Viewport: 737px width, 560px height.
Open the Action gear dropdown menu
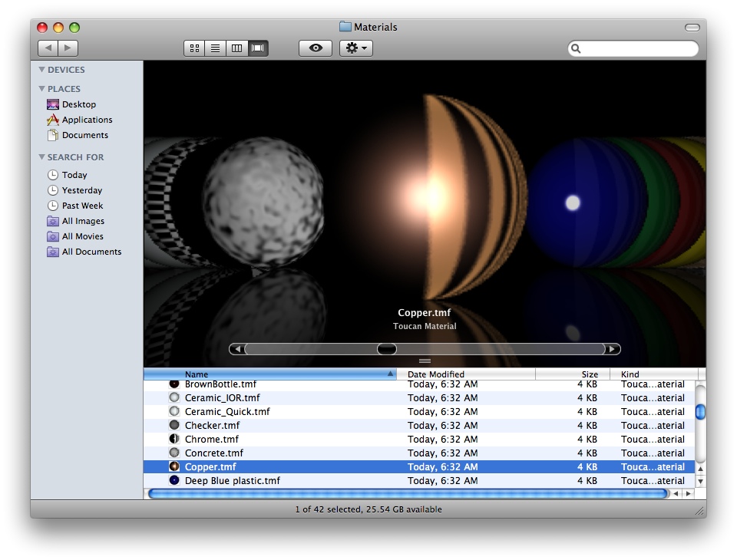[x=356, y=48]
